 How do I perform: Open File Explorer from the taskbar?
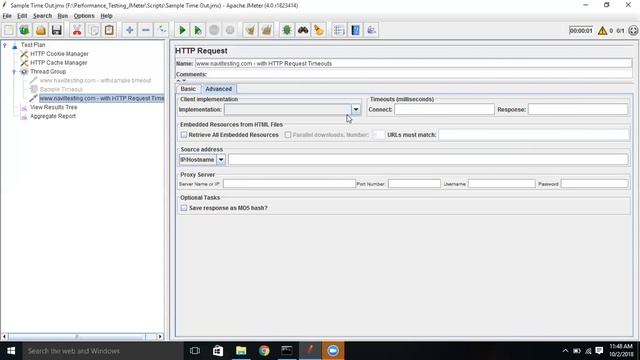(241, 351)
